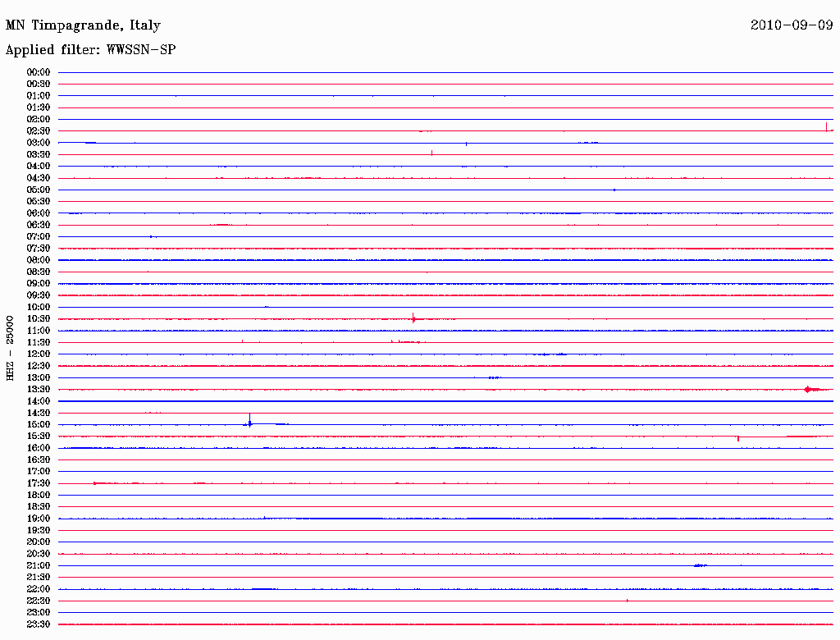This screenshot has height=640, width=840.
Task: Click the 10:30 time label
Action: (39, 318)
